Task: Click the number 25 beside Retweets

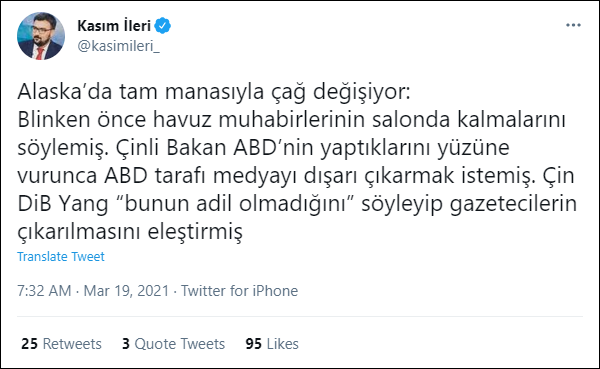Action: pos(29,344)
